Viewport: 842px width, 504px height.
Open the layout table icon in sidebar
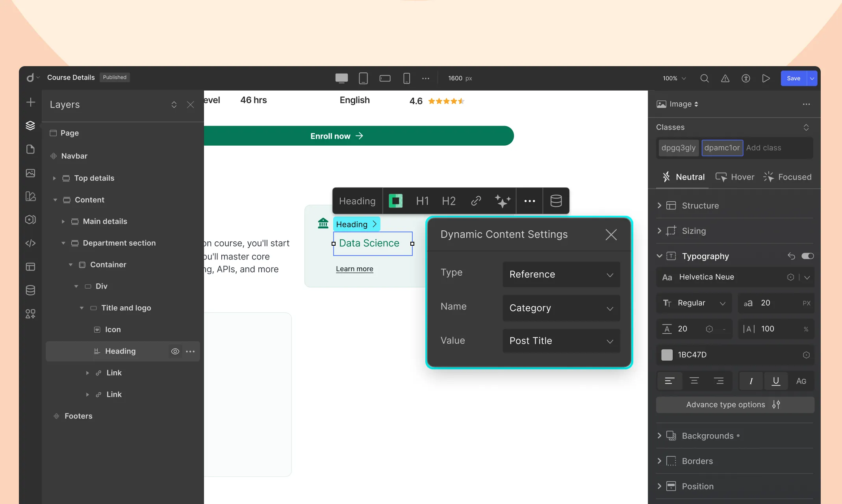coord(30,267)
